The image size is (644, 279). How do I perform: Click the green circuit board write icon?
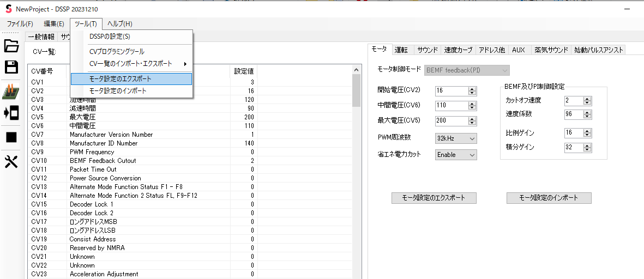11,91
